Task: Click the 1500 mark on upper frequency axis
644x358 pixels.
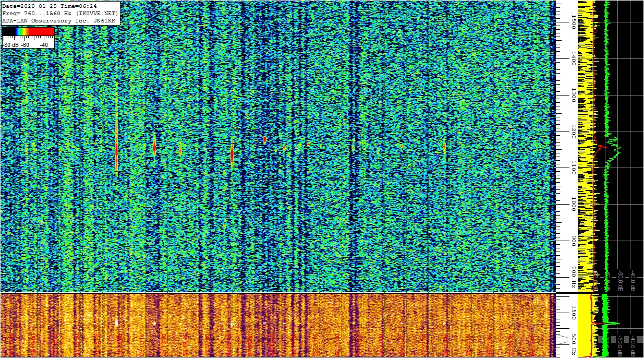Action: point(574,21)
